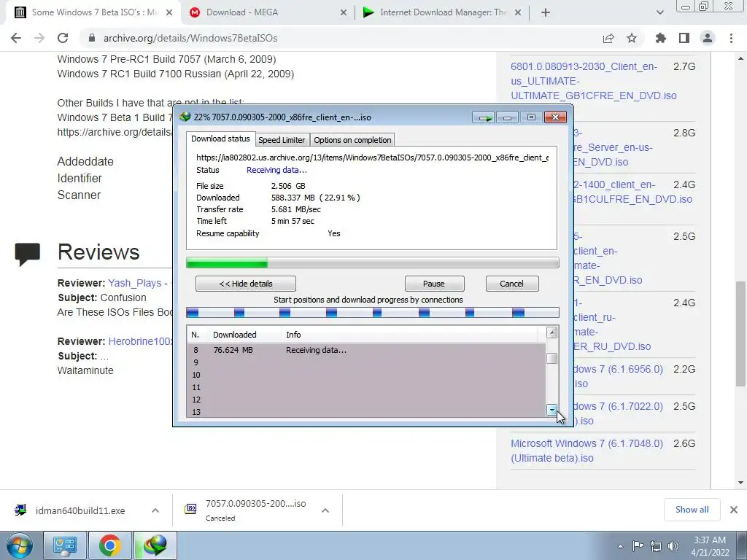Open the tab search chevron
747x560 pixels.
[x=659, y=12]
